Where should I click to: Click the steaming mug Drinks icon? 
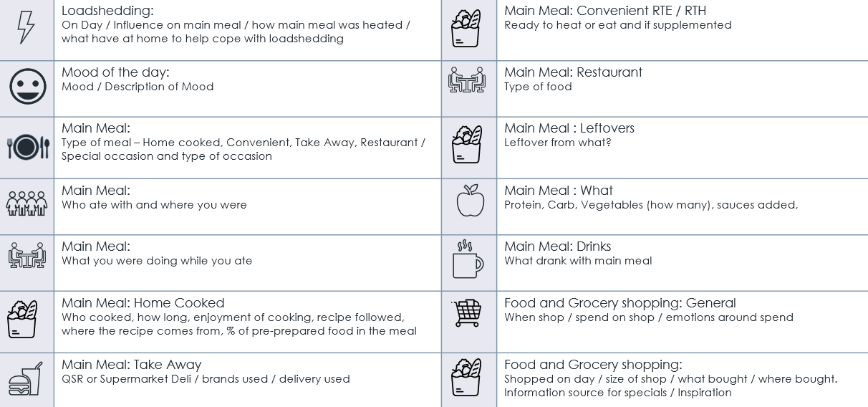click(x=468, y=259)
